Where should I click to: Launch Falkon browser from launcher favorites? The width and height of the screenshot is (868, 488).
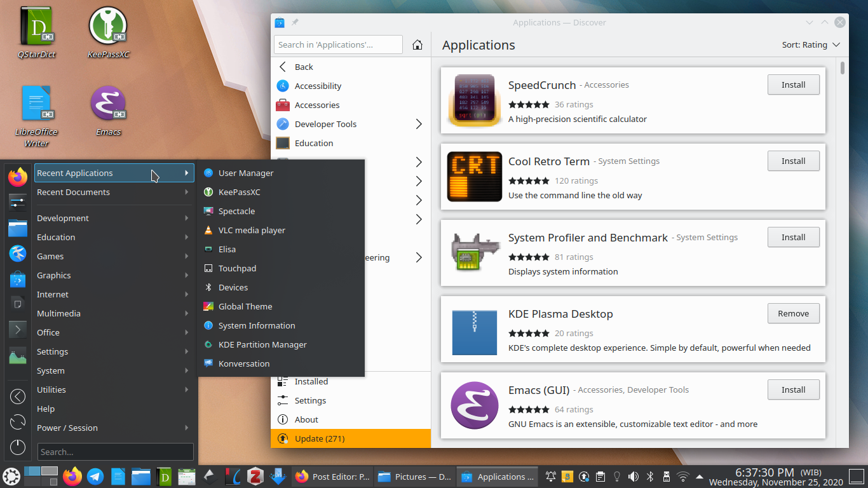(x=18, y=254)
